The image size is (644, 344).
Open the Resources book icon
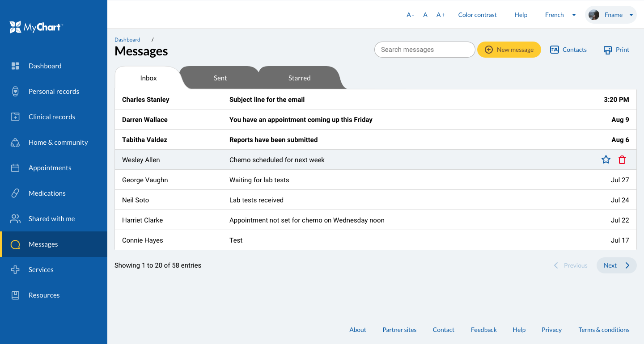click(15, 295)
